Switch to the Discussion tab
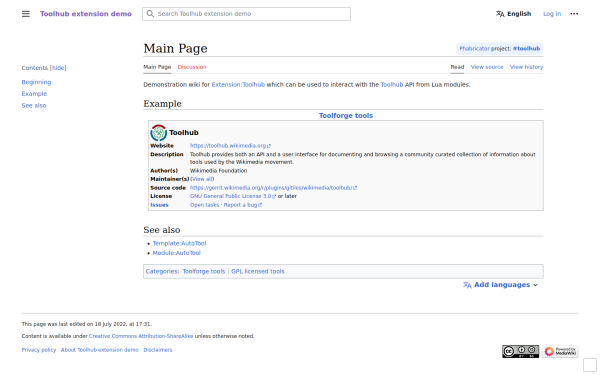This screenshot has width=600, height=375. pyautogui.click(x=192, y=67)
